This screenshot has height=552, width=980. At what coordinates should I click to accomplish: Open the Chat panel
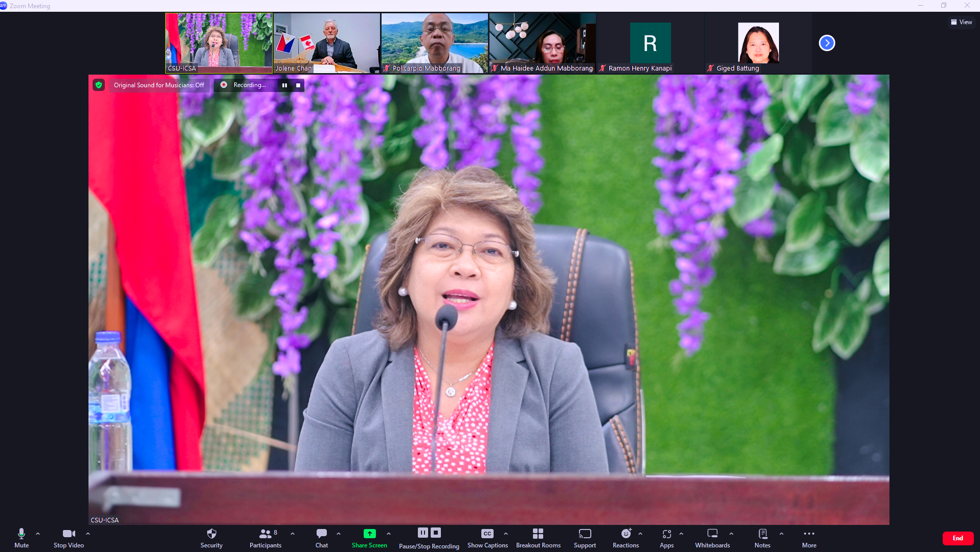pyautogui.click(x=321, y=538)
